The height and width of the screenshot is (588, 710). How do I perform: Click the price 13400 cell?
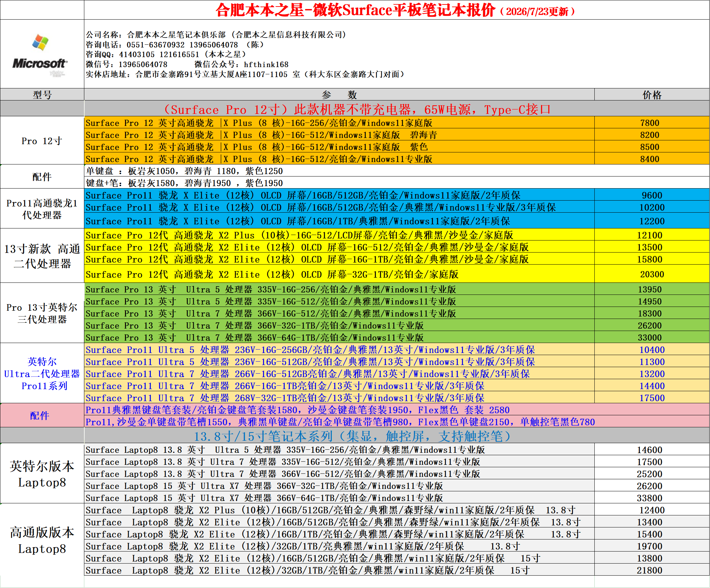[x=652, y=522]
